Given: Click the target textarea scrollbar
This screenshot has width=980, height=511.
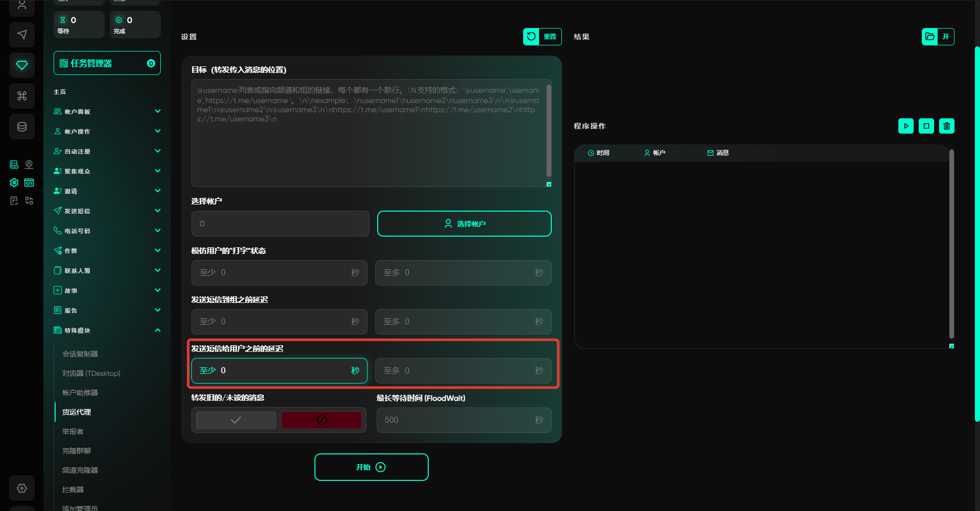Looking at the screenshot, I should 549,131.
